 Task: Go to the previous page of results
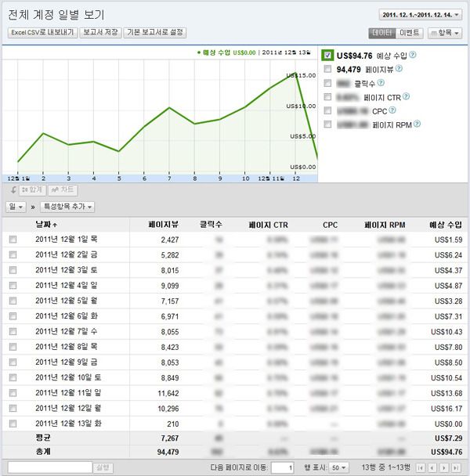click(432, 468)
